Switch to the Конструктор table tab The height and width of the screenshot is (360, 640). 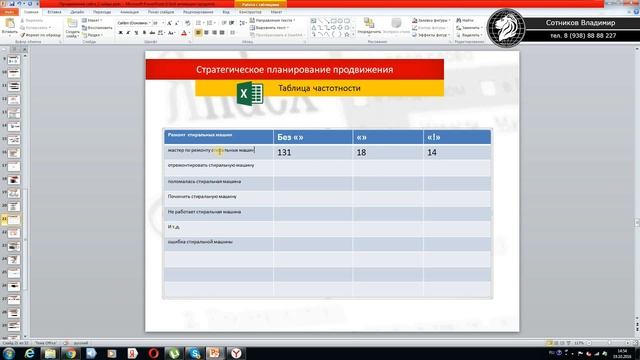click(x=250, y=12)
